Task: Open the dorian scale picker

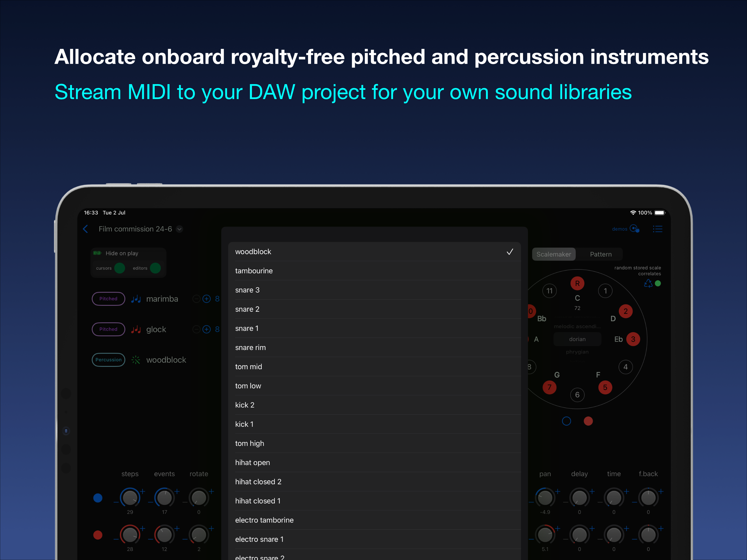Action: pyautogui.click(x=577, y=339)
